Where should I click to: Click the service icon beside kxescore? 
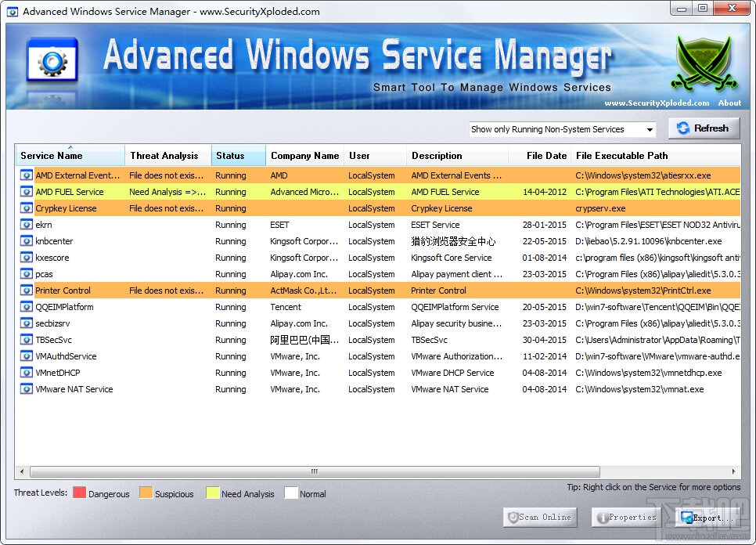coord(27,257)
